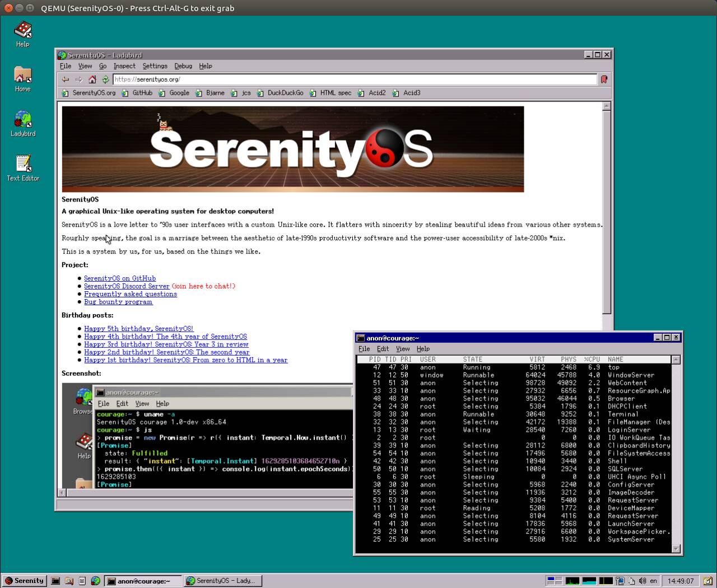Open the jcs bookmark
Screen dimensions: 717x588
coord(240,93)
